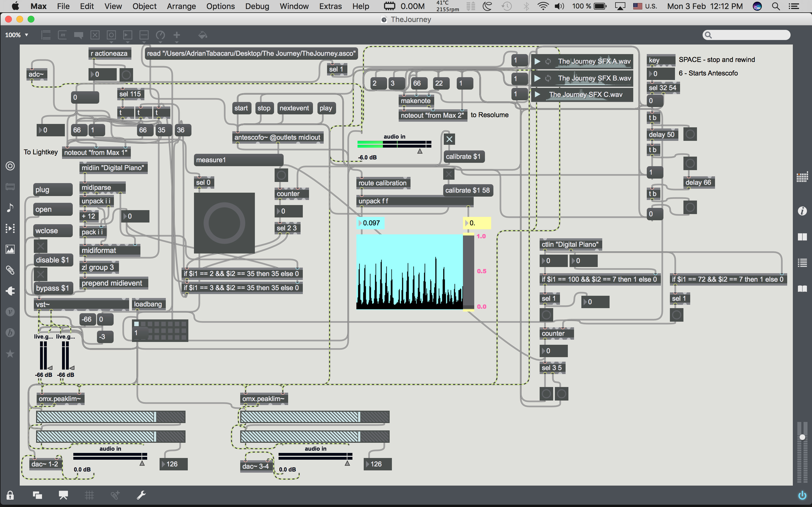Viewport: 812px width, 507px height.
Task: Open presentation mode from the bottom toolbar
Action: [63, 495]
